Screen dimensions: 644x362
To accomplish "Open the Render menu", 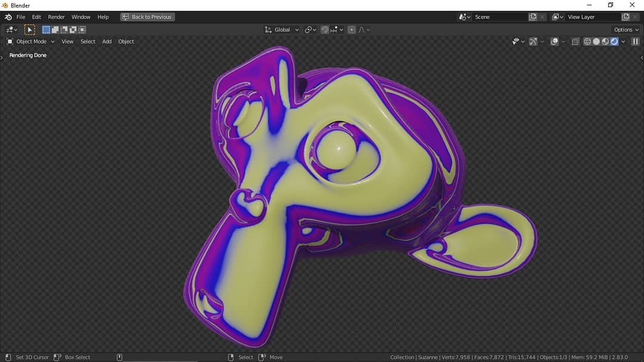I will tap(56, 17).
